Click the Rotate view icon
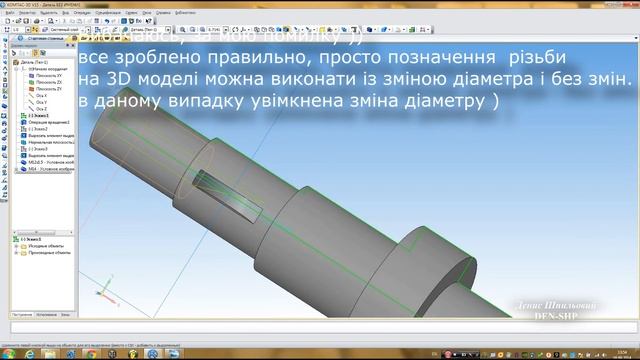Screen dimensions: 640x360 (236, 29)
